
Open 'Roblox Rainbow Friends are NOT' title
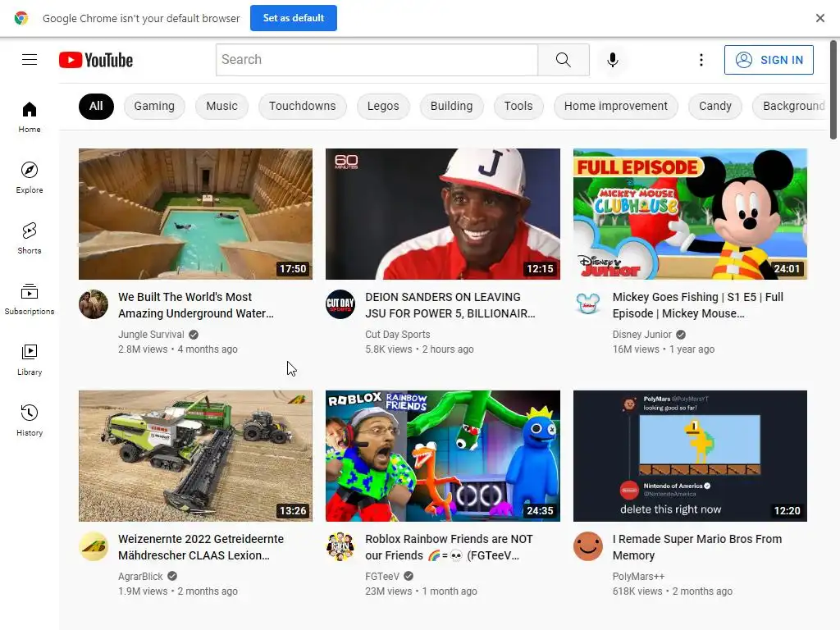point(449,547)
